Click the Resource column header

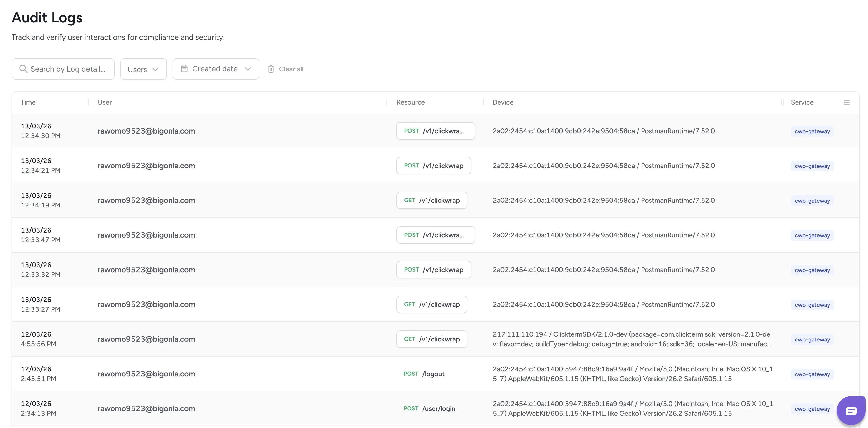click(410, 102)
